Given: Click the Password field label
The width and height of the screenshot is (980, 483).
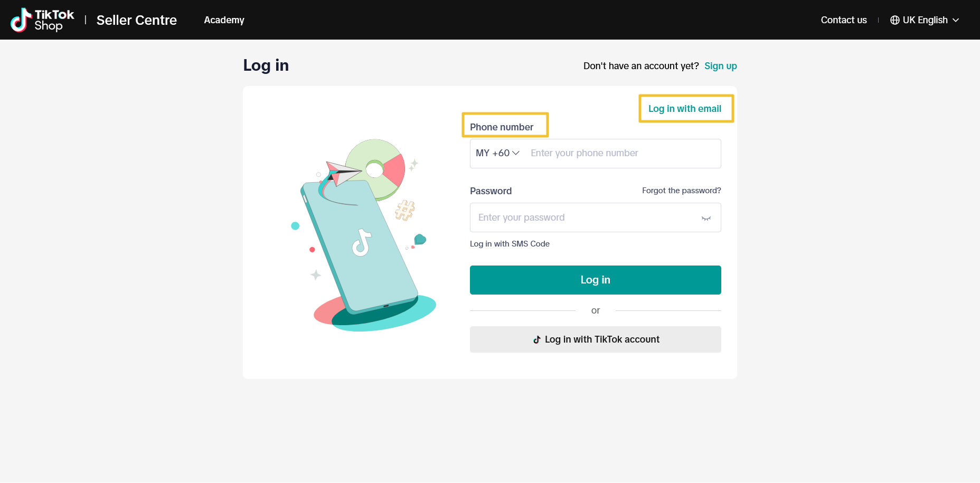Looking at the screenshot, I should click(x=491, y=191).
